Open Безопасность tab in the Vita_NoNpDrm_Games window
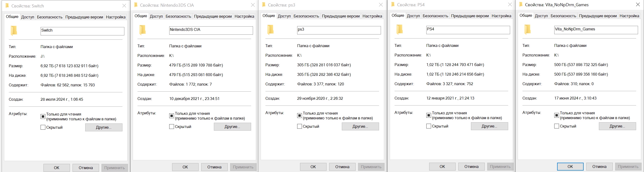The height and width of the screenshot is (172, 644). pyautogui.click(x=563, y=16)
